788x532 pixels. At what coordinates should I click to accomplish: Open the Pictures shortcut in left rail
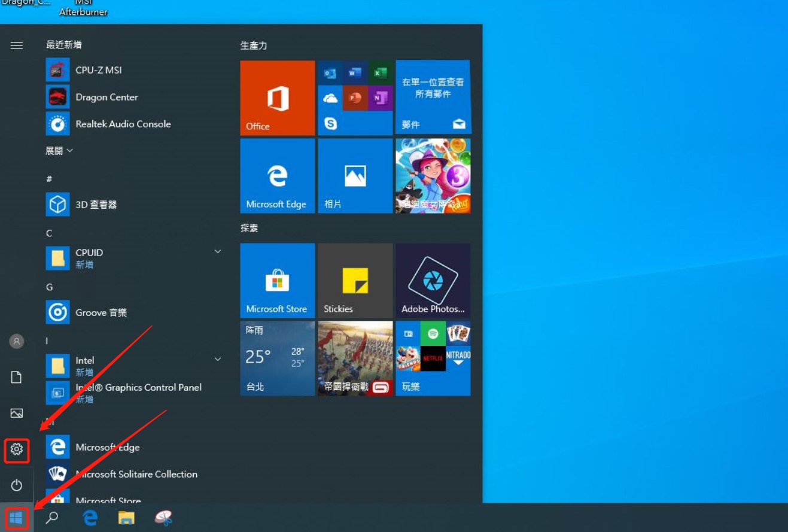(17, 413)
